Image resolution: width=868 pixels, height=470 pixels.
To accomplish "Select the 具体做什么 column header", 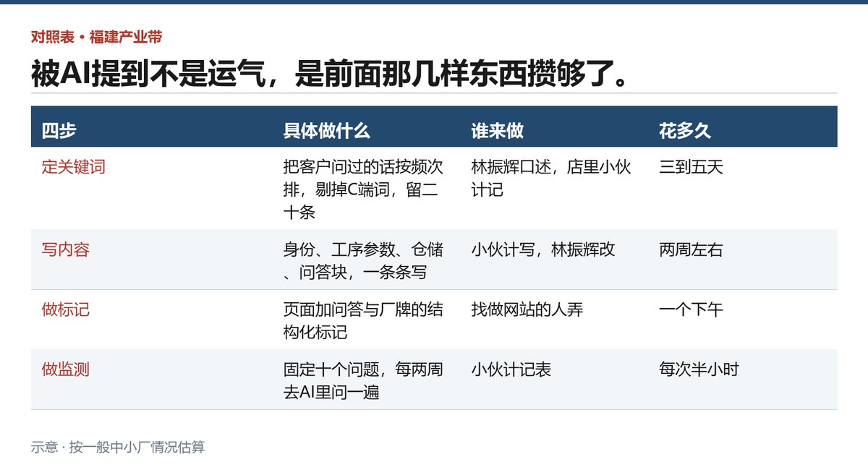I will coord(327,131).
